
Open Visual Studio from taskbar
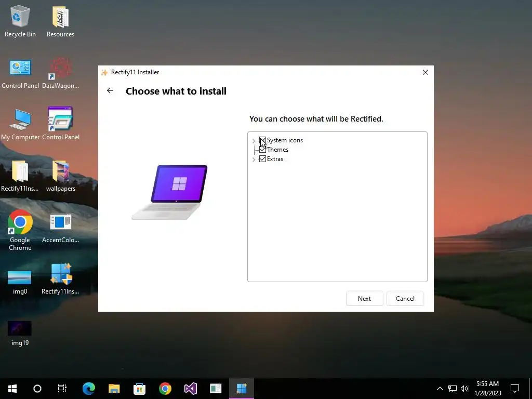[190, 389]
